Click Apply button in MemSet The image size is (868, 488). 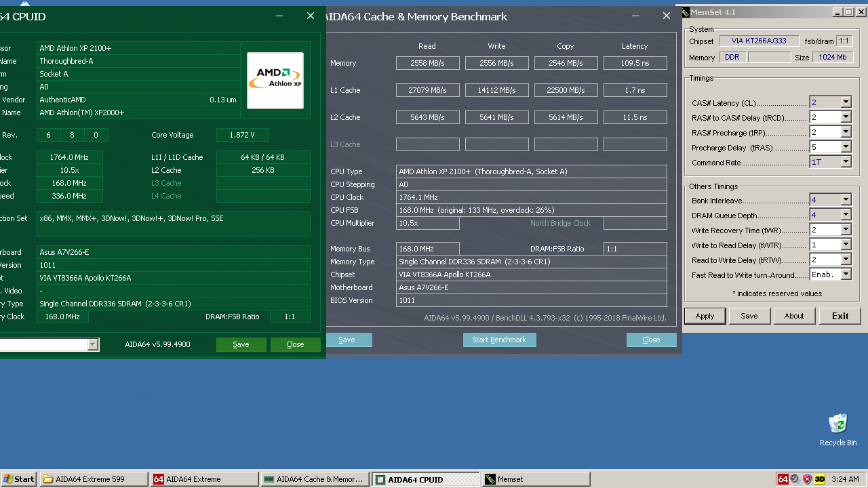[705, 316]
